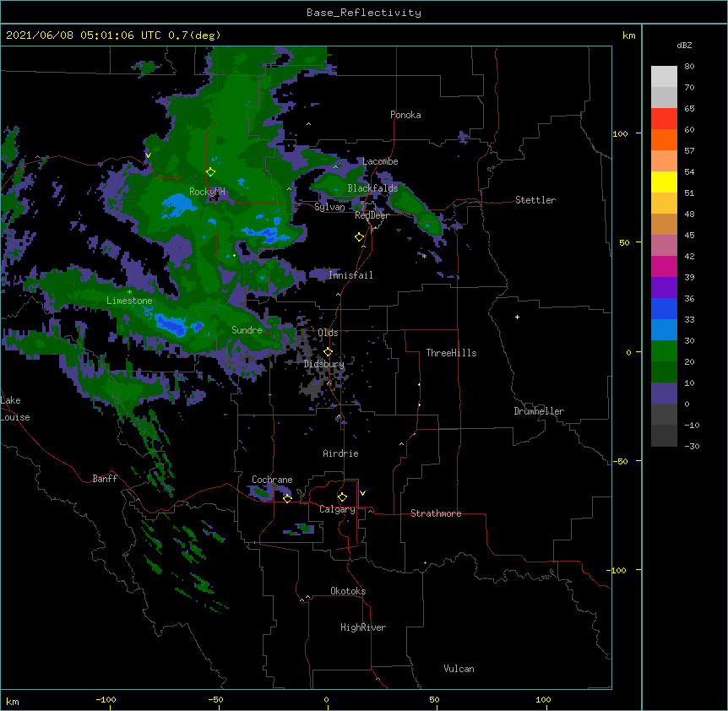Select the slate purple swatch between 10 and 0
This screenshot has height=711, width=728.
664,393
